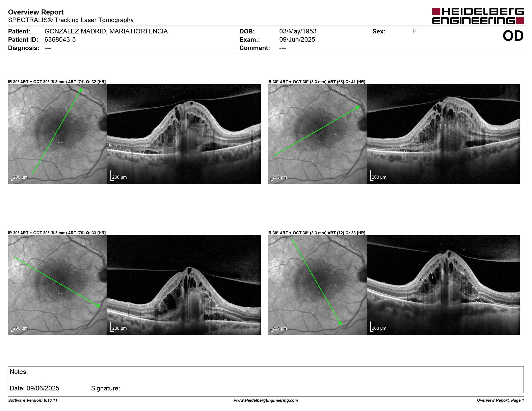Click the OD eye label
The height and width of the screenshot is (411, 532).
pos(513,36)
